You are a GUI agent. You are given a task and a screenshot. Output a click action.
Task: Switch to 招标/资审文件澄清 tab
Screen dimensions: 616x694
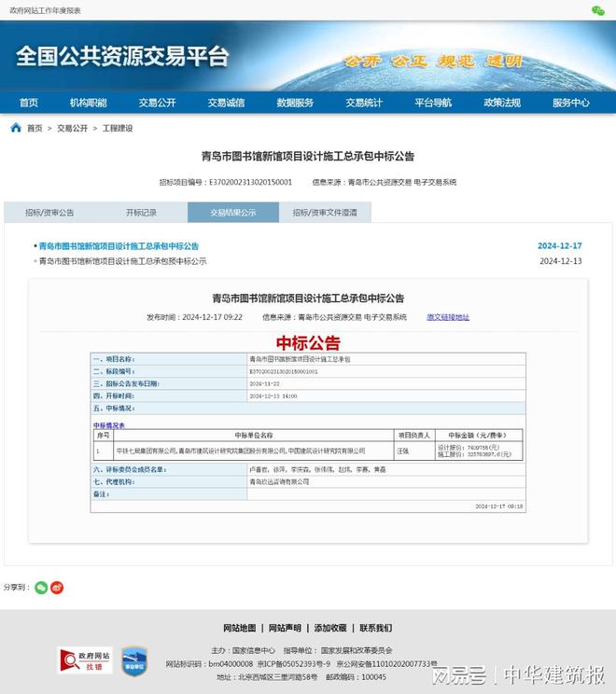tap(325, 213)
